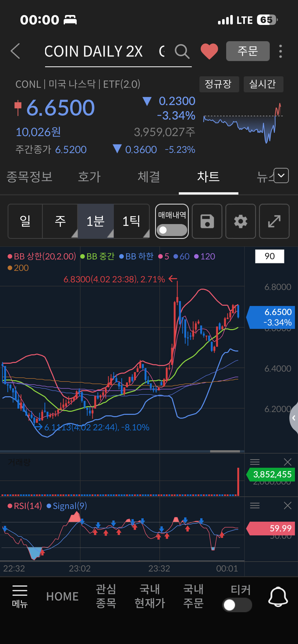Screen dimensions: 298x644
Task: Tap the 200 moving average legend
Action: (x=18, y=268)
